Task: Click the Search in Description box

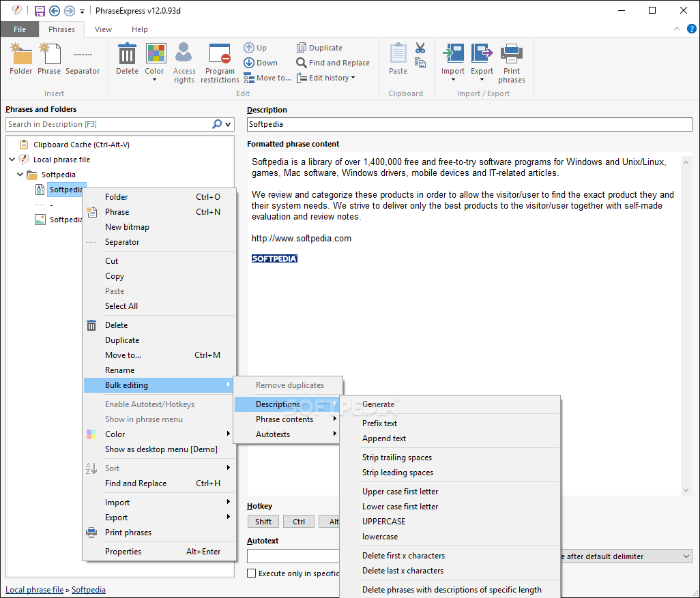Action: [x=108, y=124]
